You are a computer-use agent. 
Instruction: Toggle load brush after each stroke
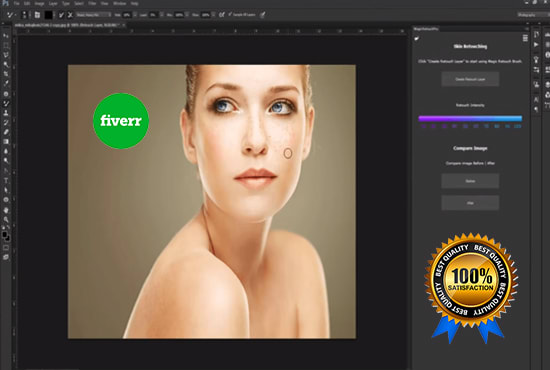[x=61, y=15]
